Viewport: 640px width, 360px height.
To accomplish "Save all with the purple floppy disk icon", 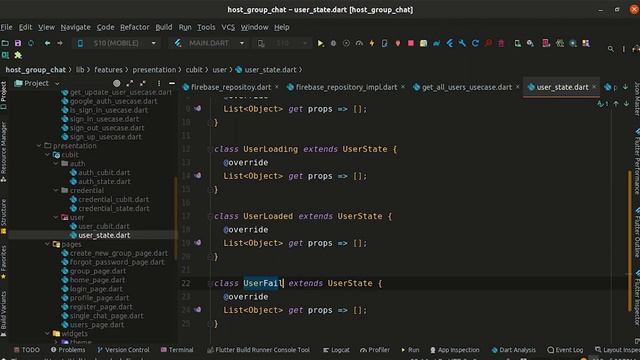I will pos(18,43).
